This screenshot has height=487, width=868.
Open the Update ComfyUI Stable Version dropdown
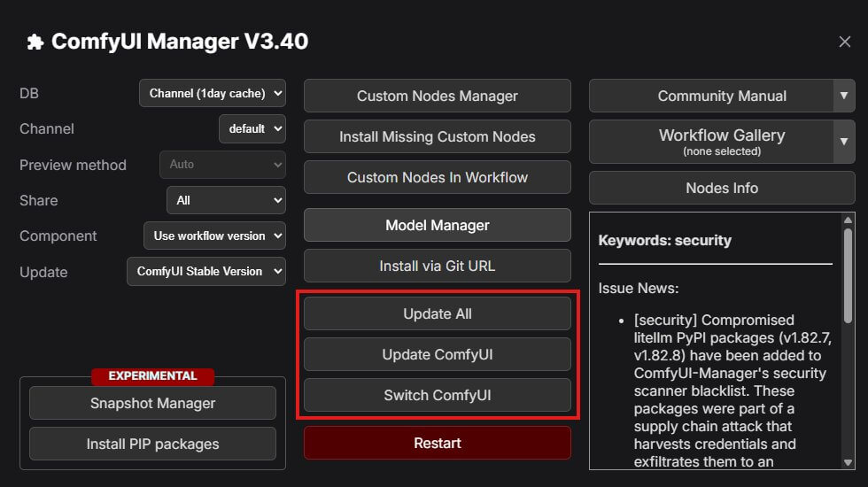click(206, 271)
